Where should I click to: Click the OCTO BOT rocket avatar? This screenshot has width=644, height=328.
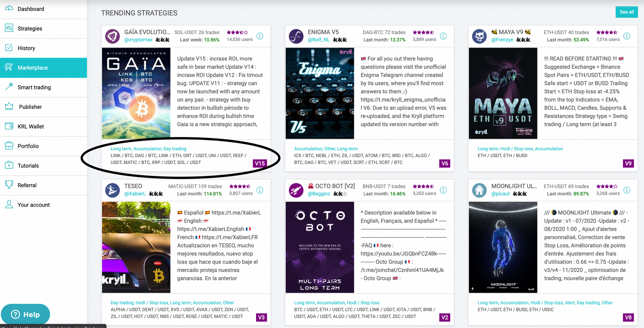click(x=296, y=190)
